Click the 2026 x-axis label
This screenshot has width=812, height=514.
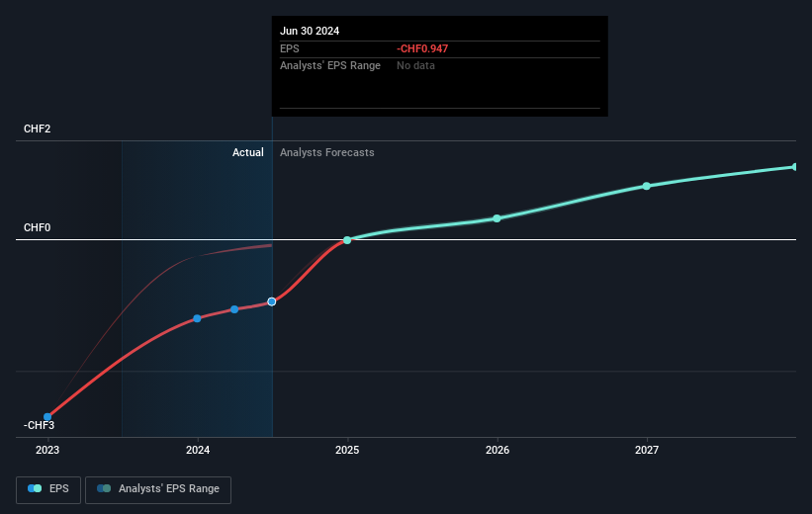pos(497,451)
